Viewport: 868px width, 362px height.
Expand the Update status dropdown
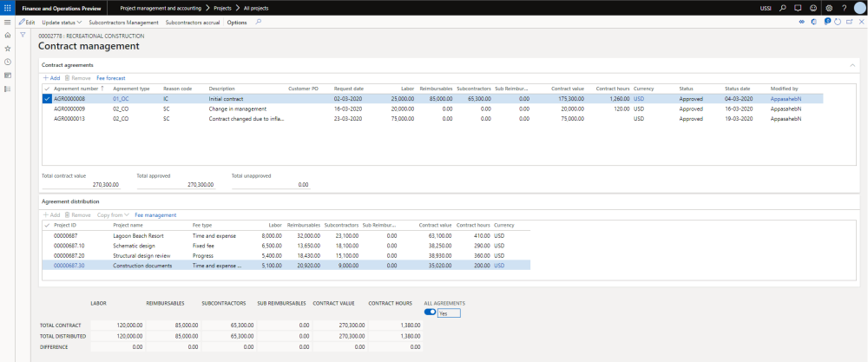point(62,22)
